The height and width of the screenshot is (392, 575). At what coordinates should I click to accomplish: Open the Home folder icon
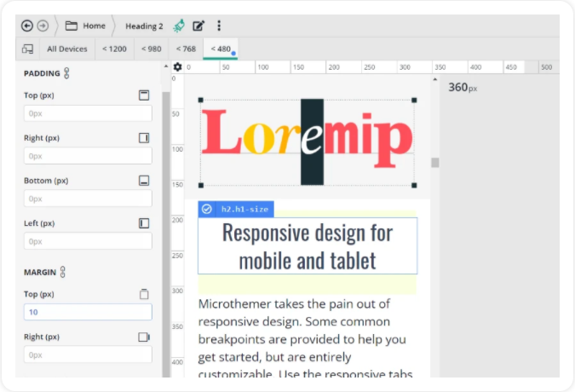[x=72, y=26]
